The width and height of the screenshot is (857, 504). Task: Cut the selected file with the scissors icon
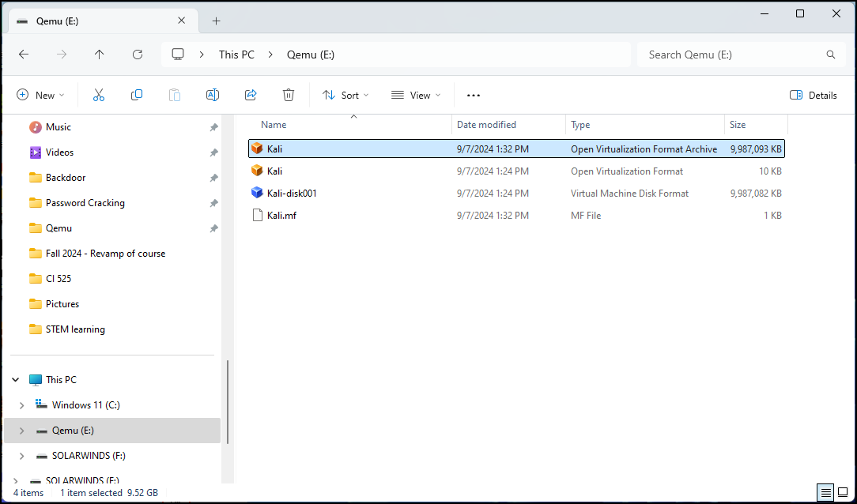tap(98, 95)
